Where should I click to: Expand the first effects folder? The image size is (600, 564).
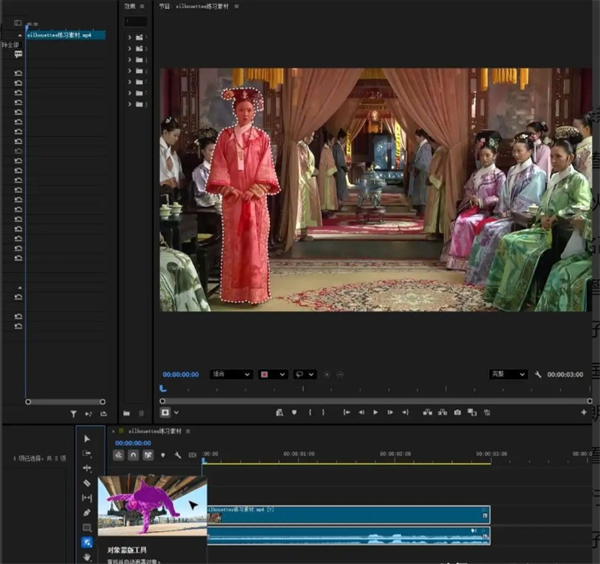(129, 37)
